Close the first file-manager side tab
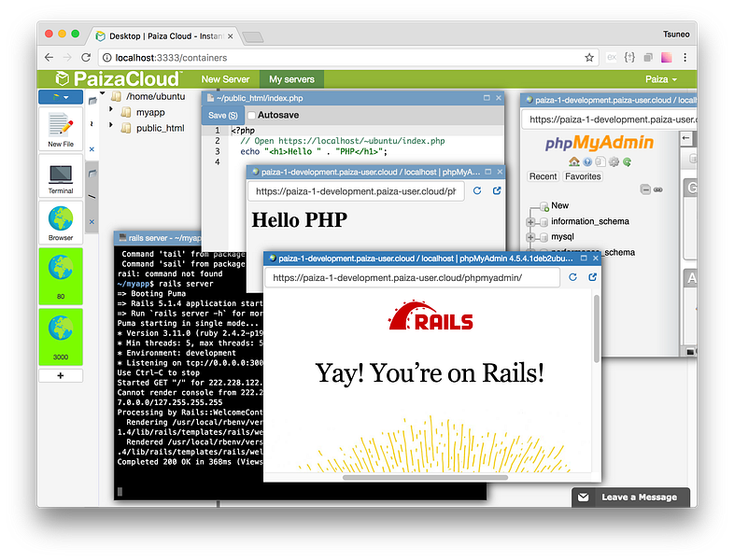The width and height of the screenshot is (734, 560). [92, 149]
